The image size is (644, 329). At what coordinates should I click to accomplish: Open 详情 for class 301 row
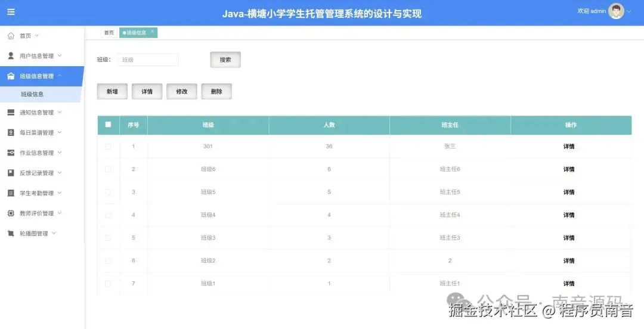(x=569, y=146)
